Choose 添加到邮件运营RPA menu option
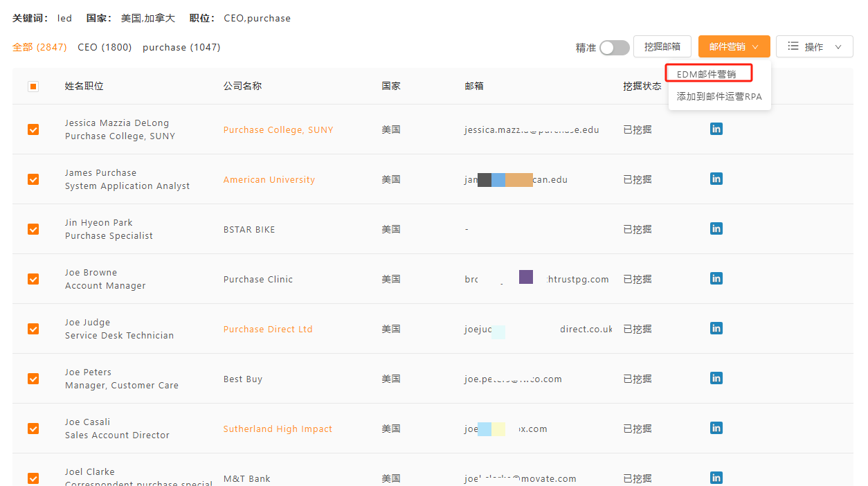Screen dimensions: 868x486 point(719,96)
